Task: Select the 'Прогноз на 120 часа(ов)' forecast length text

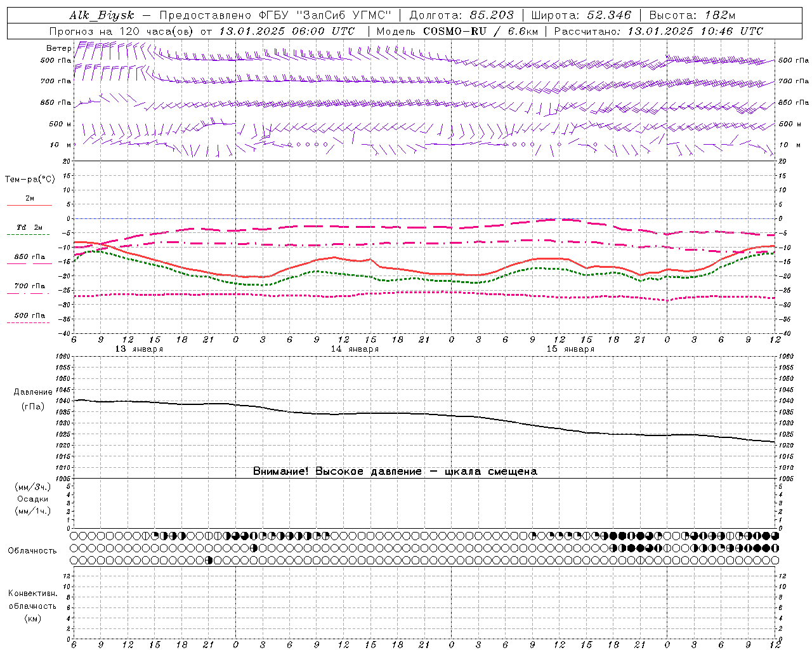Action: click(x=122, y=31)
